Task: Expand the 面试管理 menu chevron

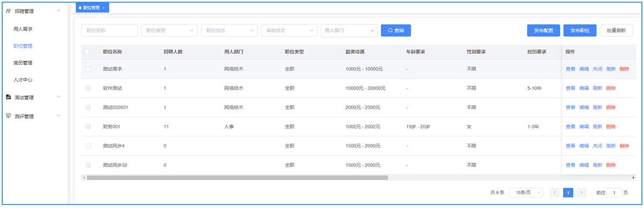Action: point(58,97)
